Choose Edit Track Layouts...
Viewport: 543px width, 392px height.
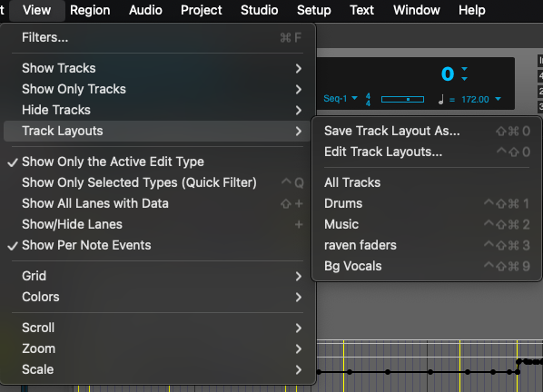click(427, 152)
